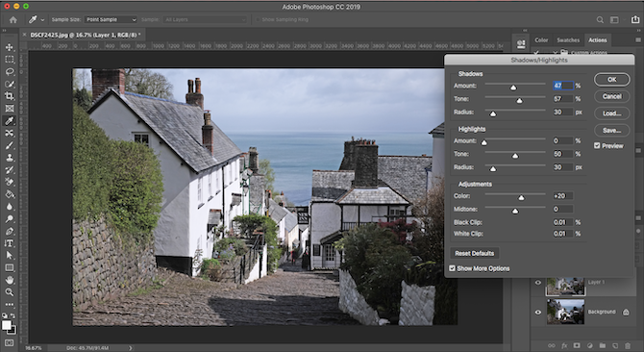Viewport: 644px width, 352px height.
Task: Click OK in Shadows/Highlights dialog
Action: tap(612, 80)
